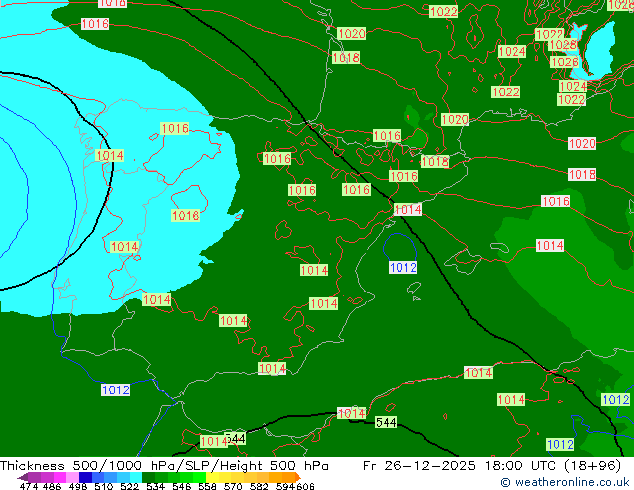634x490 pixels.
Task: Select the magenta legend swatch before light pink
Action: (60, 477)
